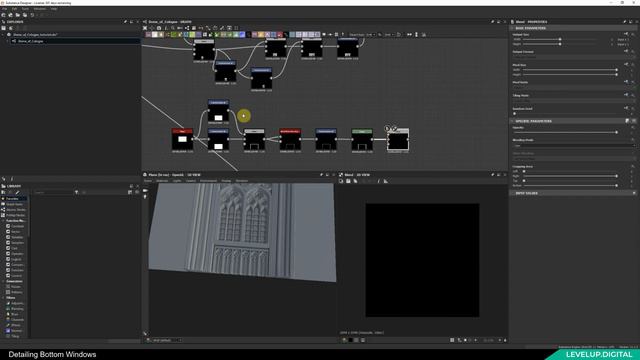Open the Tools menu
640x360 pixels.
[25, 9]
